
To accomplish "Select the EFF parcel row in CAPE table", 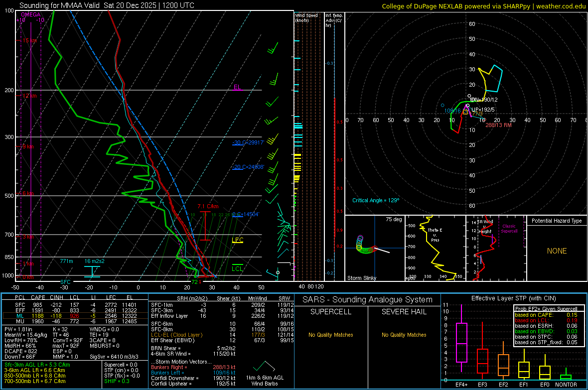I will click(75, 310).
